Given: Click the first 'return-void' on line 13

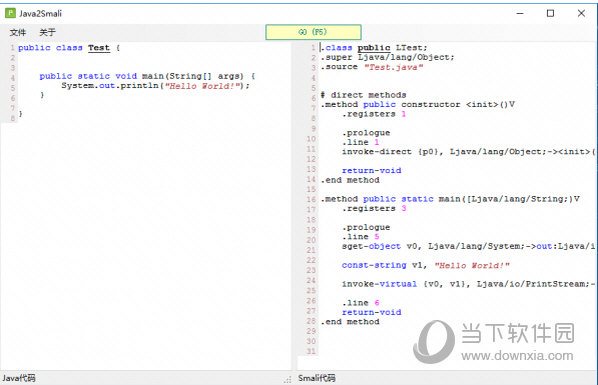Looking at the screenshot, I should (x=371, y=170).
